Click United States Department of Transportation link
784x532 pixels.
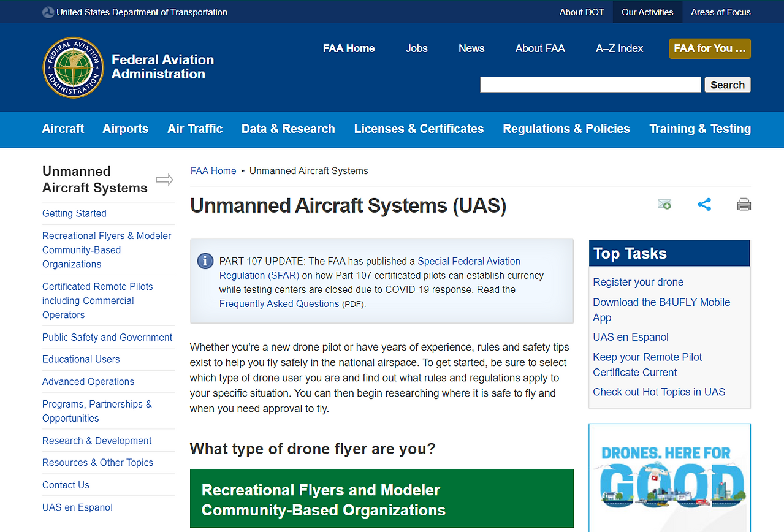[142, 12]
